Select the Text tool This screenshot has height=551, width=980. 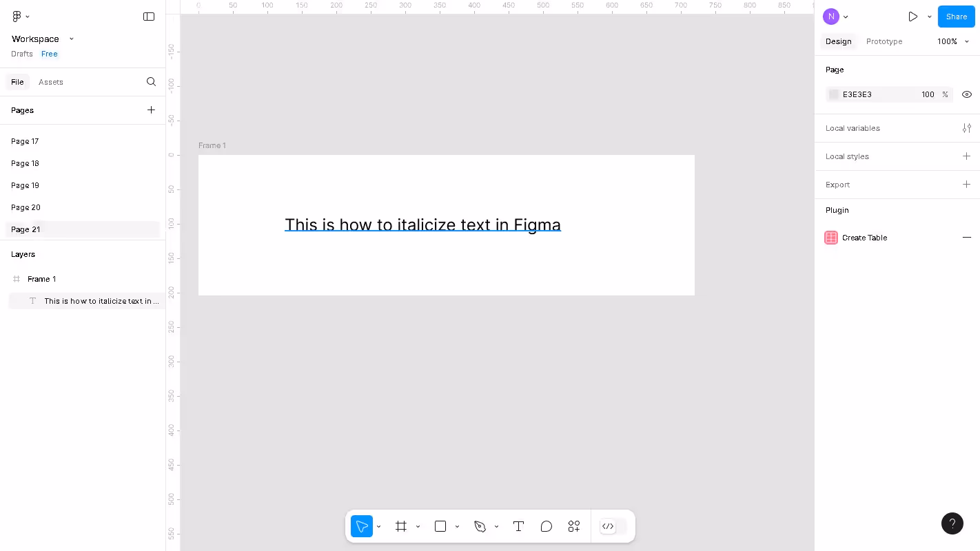pyautogui.click(x=519, y=526)
